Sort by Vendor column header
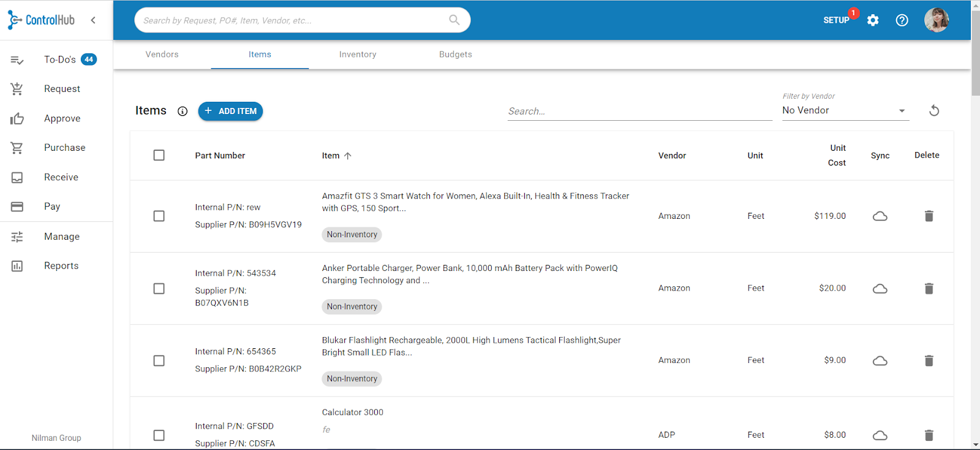Viewport: 980px width, 450px height. pyautogui.click(x=672, y=156)
